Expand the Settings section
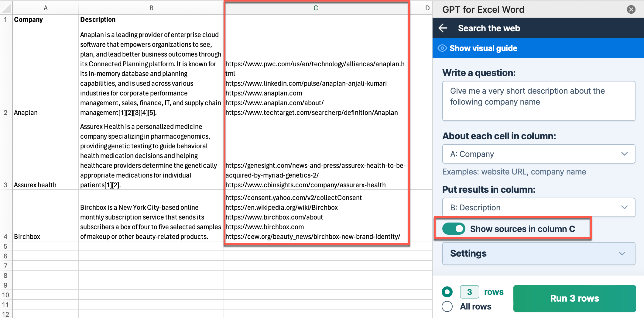644x318 pixels. click(x=538, y=254)
